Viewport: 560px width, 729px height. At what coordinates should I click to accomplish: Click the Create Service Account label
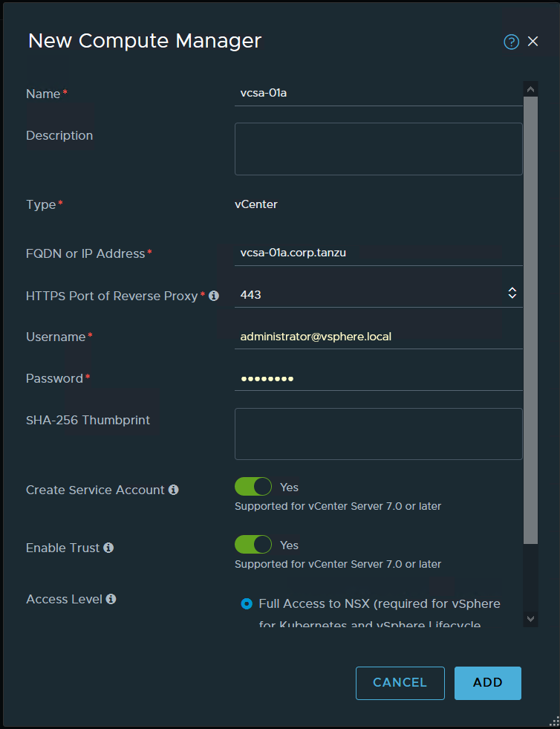click(x=95, y=490)
